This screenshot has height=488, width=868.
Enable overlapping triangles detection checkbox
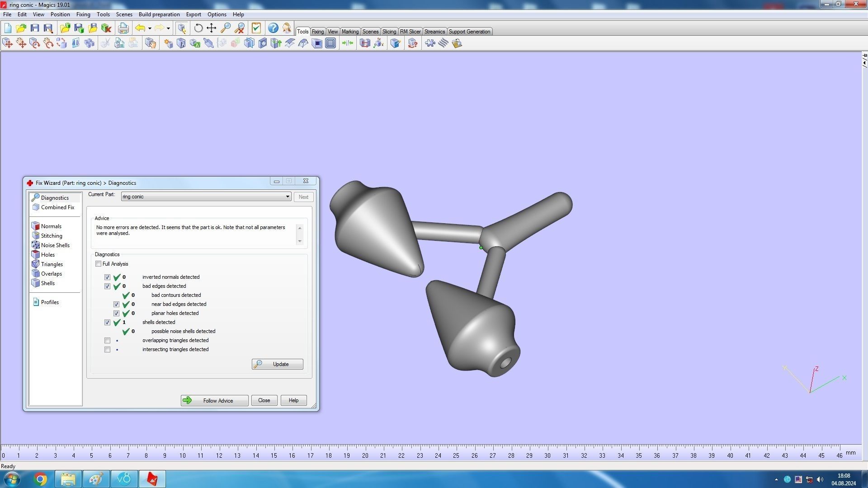point(107,340)
